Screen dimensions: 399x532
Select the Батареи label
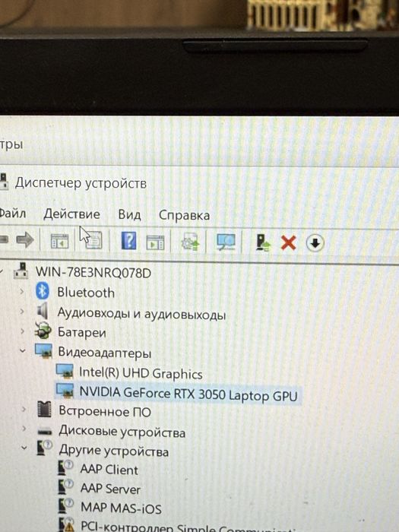[x=82, y=332]
